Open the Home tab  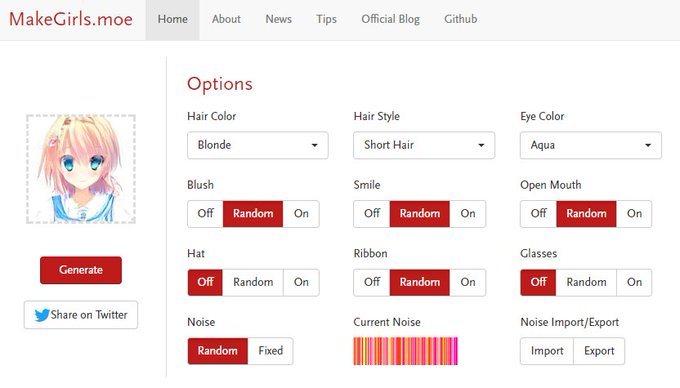(x=173, y=20)
